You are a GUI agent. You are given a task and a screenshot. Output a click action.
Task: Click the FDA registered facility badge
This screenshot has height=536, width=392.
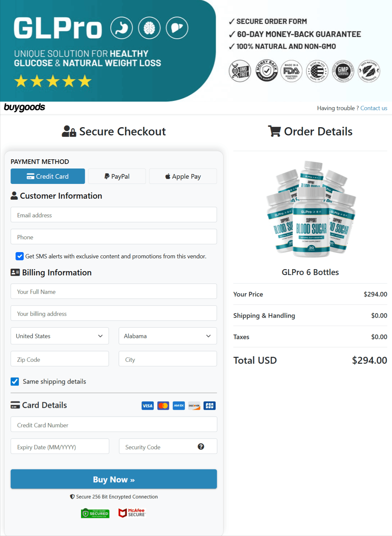click(291, 71)
